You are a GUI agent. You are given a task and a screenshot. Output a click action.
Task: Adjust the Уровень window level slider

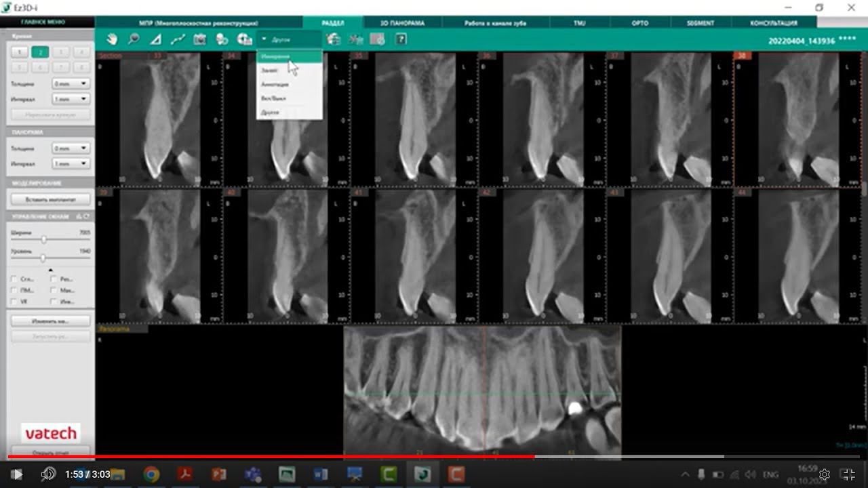[x=43, y=258]
